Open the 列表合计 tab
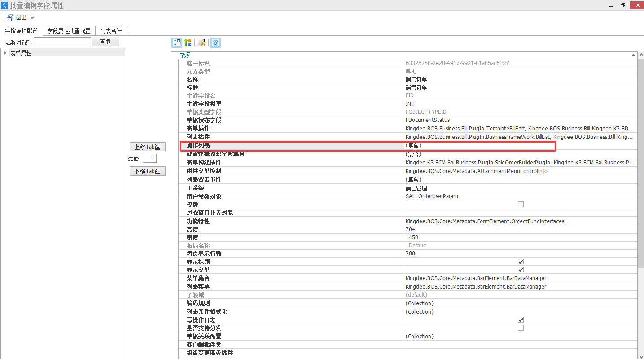This screenshot has width=644, height=359. [111, 31]
